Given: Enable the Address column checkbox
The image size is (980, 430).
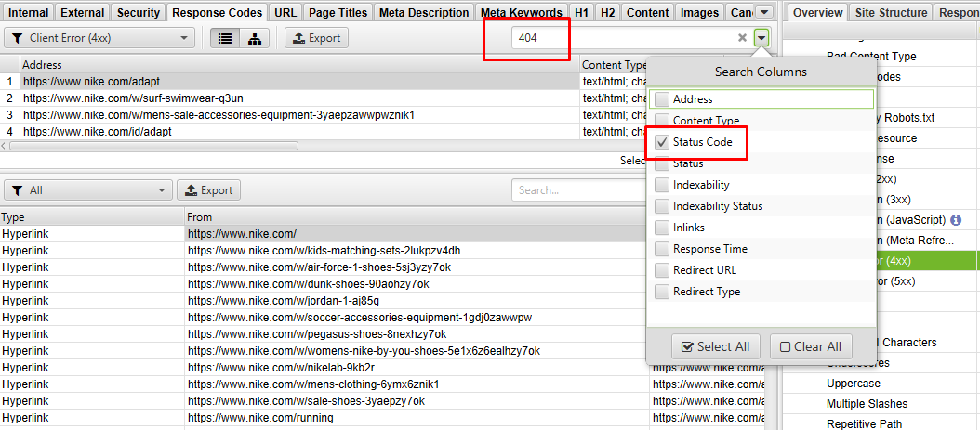Looking at the screenshot, I should (x=661, y=99).
